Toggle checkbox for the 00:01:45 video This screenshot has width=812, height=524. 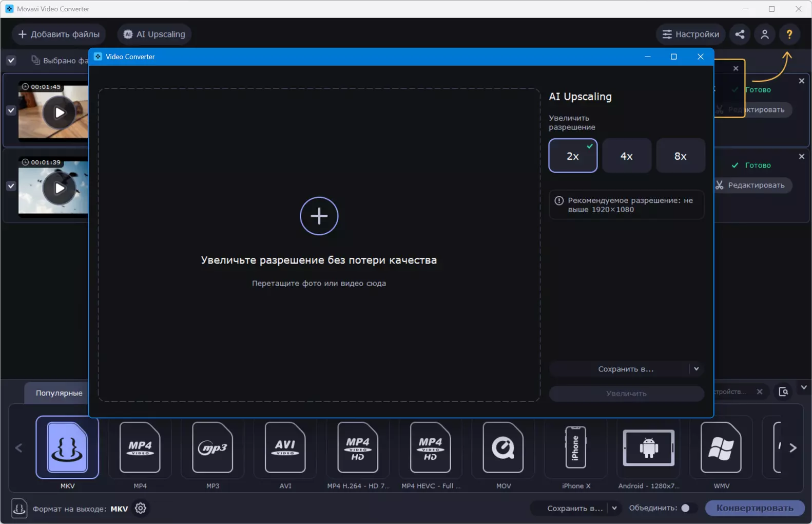click(x=11, y=110)
